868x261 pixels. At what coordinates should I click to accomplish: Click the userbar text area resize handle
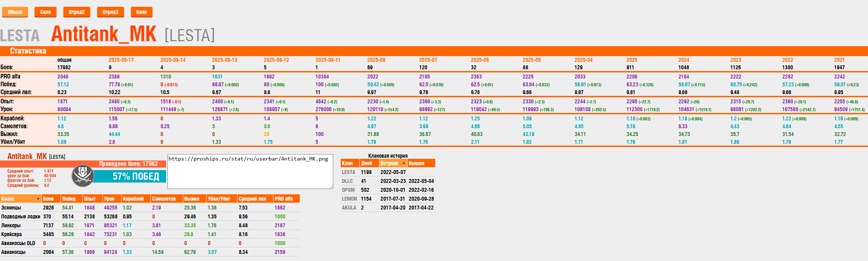pos(331,187)
